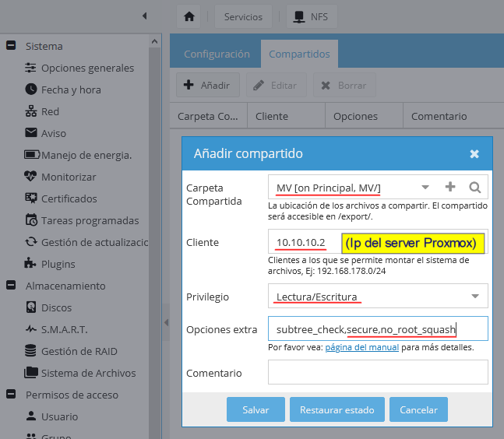504x439 pixels.
Task: Click the Borrar X icon
Action: pos(326,85)
